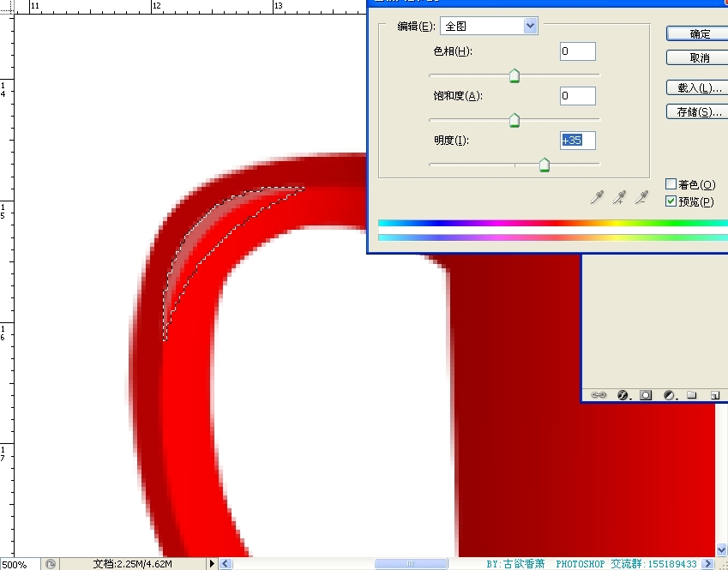This screenshot has height=570, width=728.
Task: Expand the document info status menu arrow
Action: click(212, 564)
